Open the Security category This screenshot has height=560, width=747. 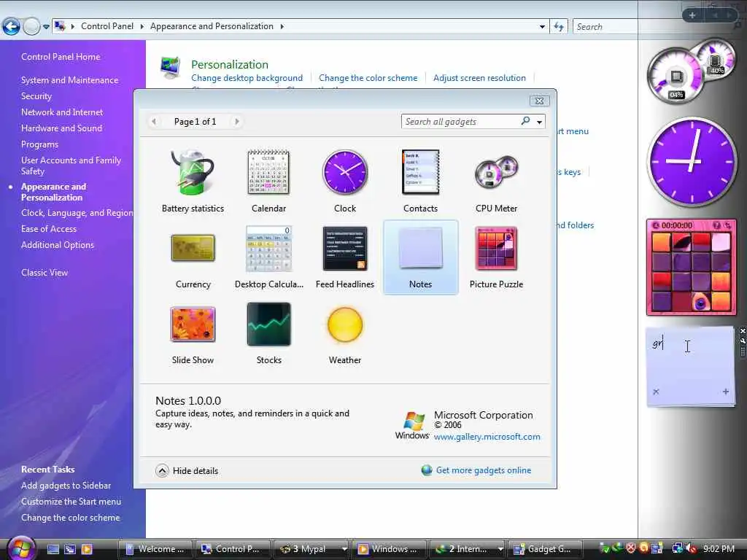(x=36, y=96)
